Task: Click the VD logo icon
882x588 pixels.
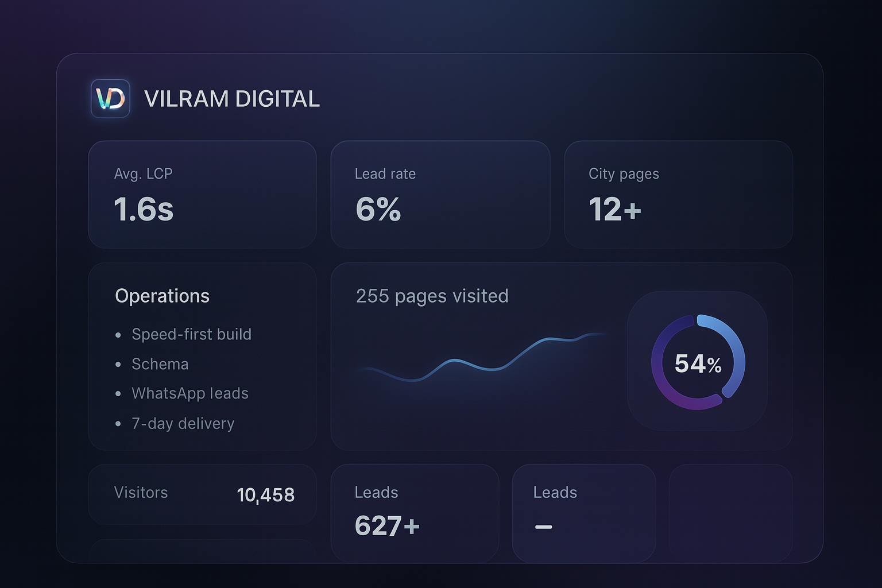Action: click(x=110, y=99)
